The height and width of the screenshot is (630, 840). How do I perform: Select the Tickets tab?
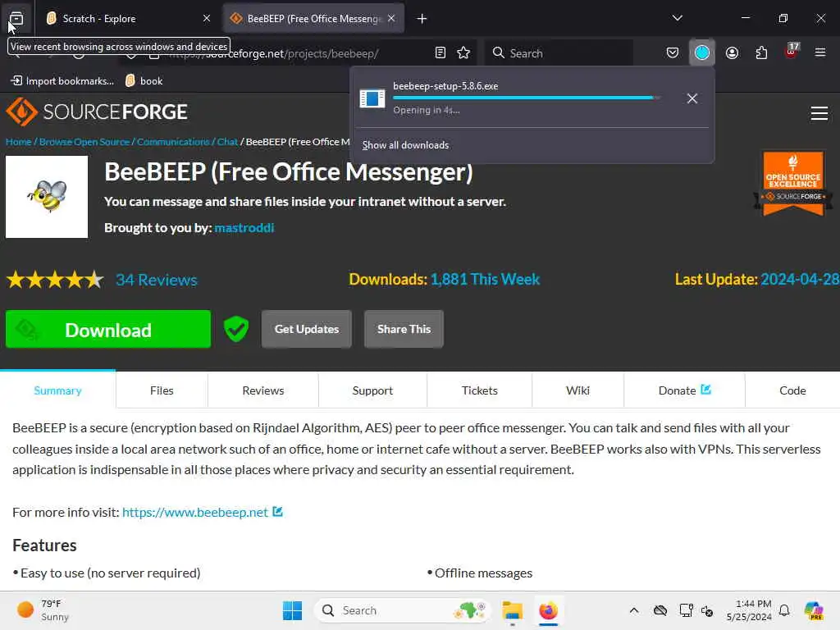point(479,390)
